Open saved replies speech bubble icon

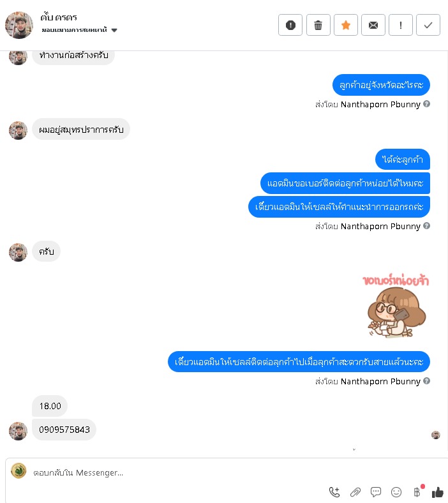[x=375, y=492]
